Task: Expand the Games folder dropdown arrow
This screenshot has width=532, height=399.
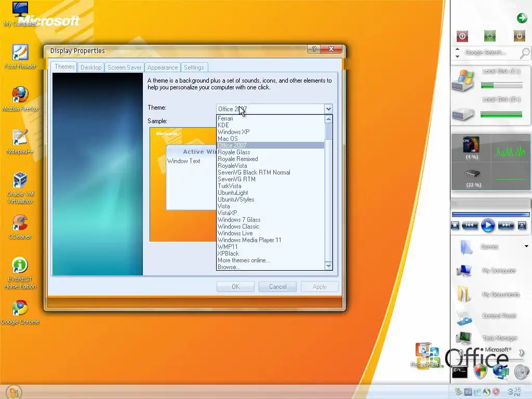Action: (x=526, y=246)
